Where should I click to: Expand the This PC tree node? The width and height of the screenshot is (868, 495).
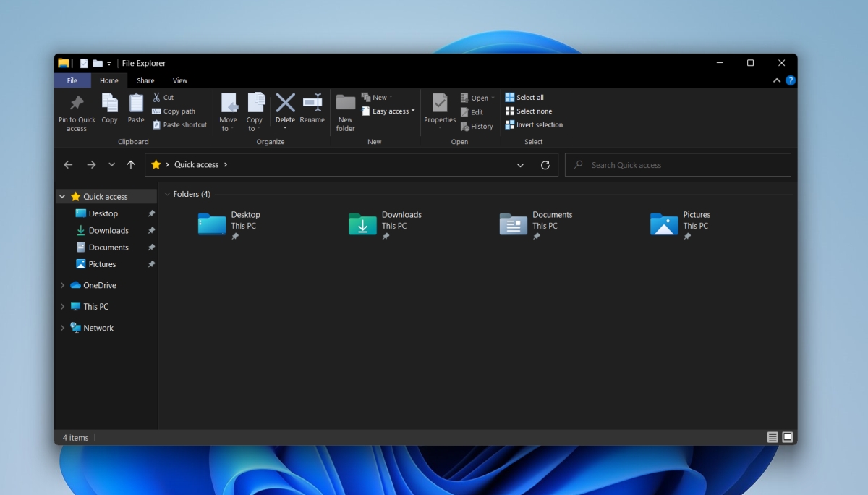[62, 307]
